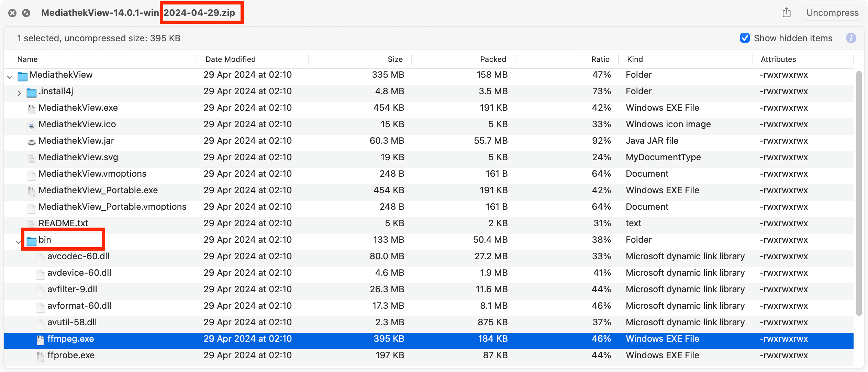Click the 50.4 MB packed value
Image resolution: width=868 pixels, height=372 pixels.
coord(490,240)
